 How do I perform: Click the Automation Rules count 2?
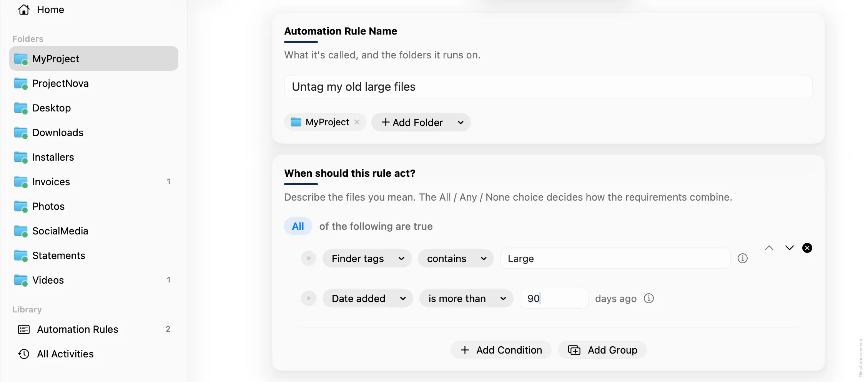click(168, 329)
